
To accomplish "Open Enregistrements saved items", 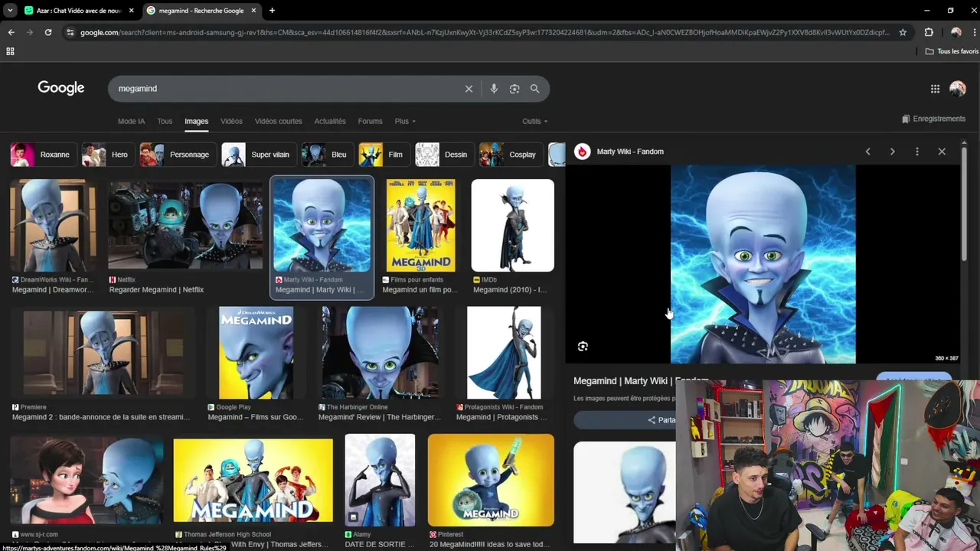I will (933, 119).
